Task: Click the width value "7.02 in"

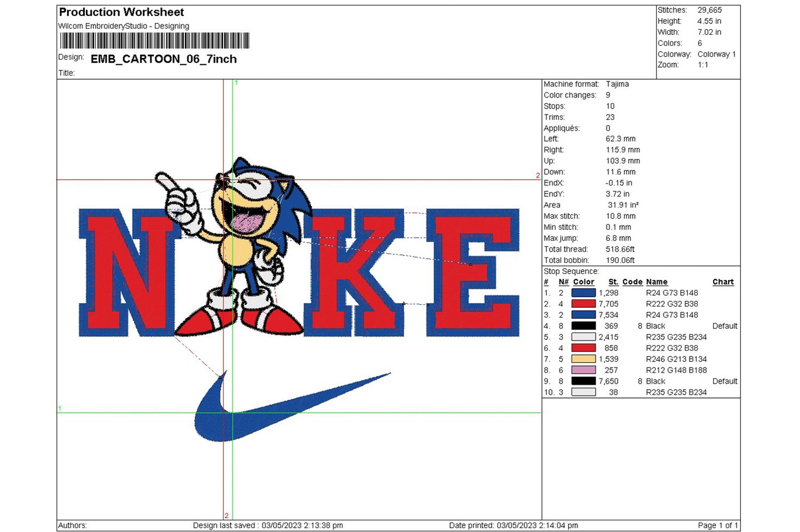Action: coord(709,32)
